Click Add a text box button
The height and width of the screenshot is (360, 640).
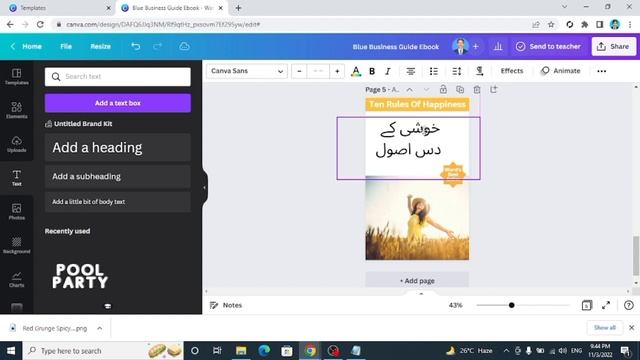click(x=118, y=103)
